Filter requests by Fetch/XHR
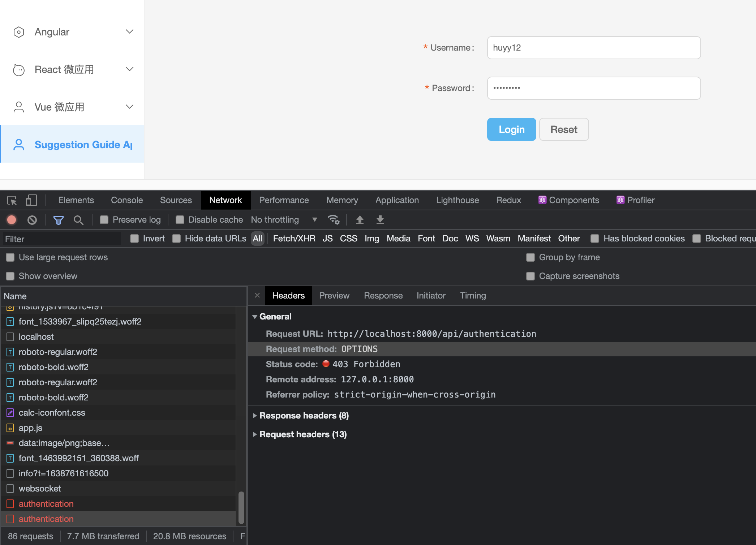Image resolution: width=756 pixels, height=545 pixels. (x=294, y=239)
